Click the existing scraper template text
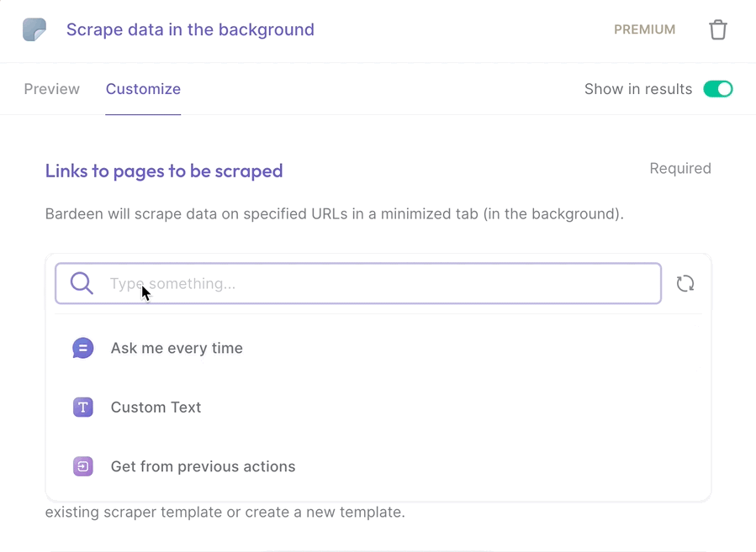This screenshot has width=756, height=552. click(x=225, y=512)
